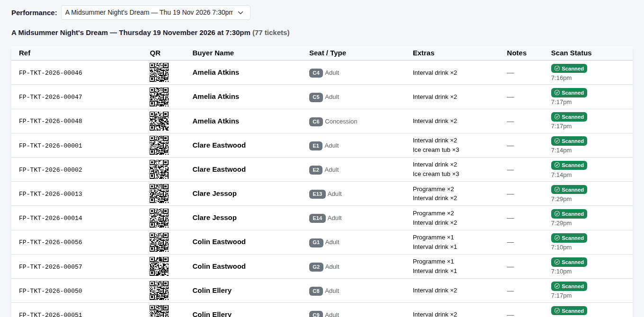Click Clare Eastwood name in seat E1 row
644x317 pixels.
pos(219,145)
